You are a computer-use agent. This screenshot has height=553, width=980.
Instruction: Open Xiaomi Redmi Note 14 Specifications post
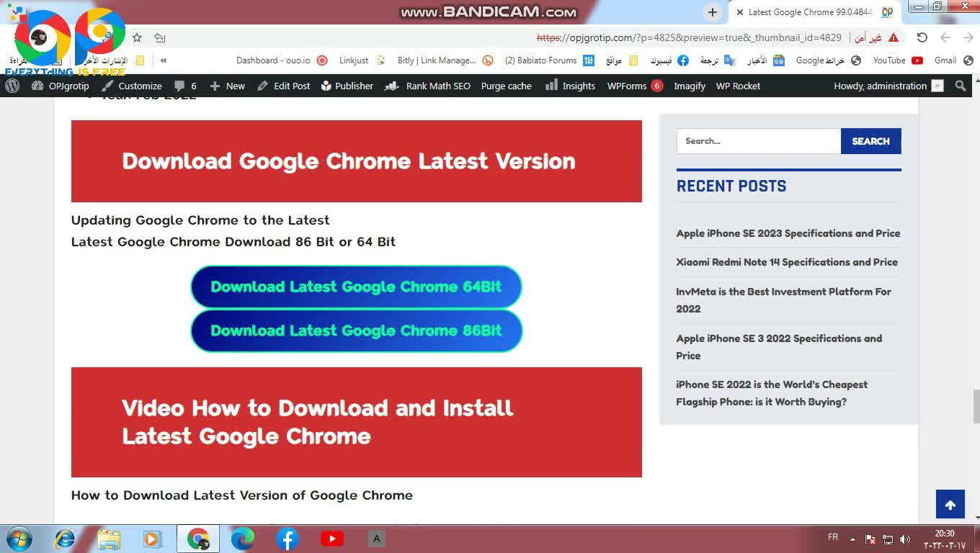click(x=787, y=262)
